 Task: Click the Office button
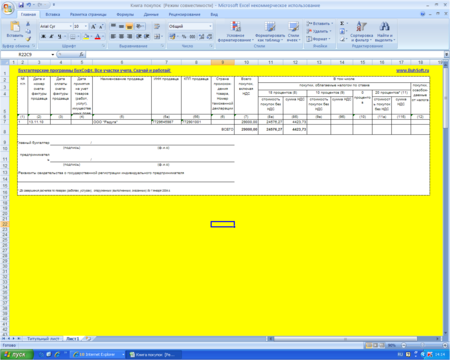click(x=8, y=8)
